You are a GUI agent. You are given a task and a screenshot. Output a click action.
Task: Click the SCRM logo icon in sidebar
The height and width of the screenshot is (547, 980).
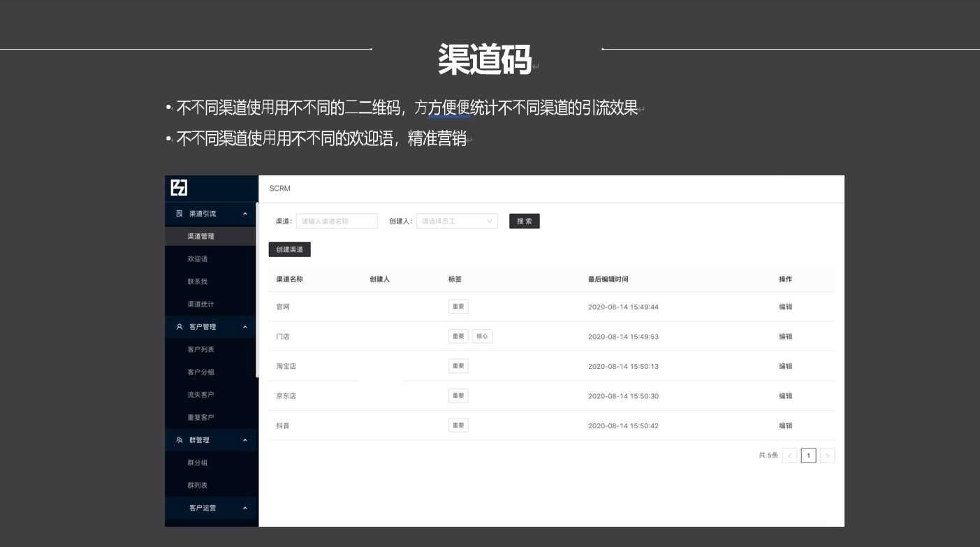pyautogui.click(x=180, y=188)
